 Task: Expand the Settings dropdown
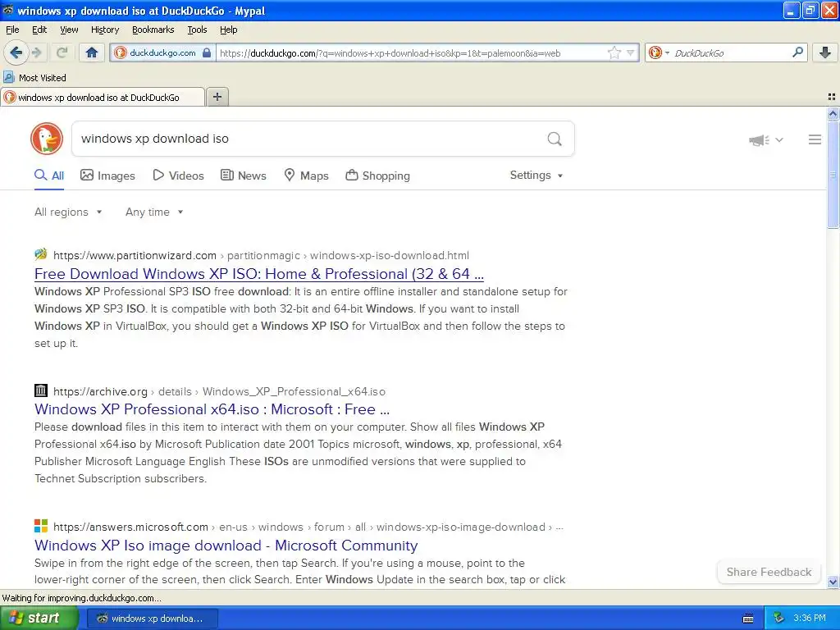[x=536, y=176]
